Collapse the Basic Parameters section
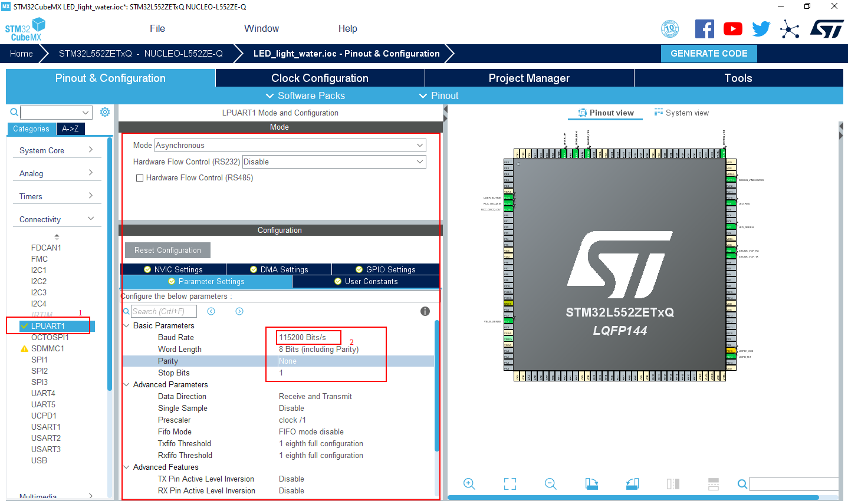Image resolution: width=848 pixels, height=504 pixels. point(126,325)
